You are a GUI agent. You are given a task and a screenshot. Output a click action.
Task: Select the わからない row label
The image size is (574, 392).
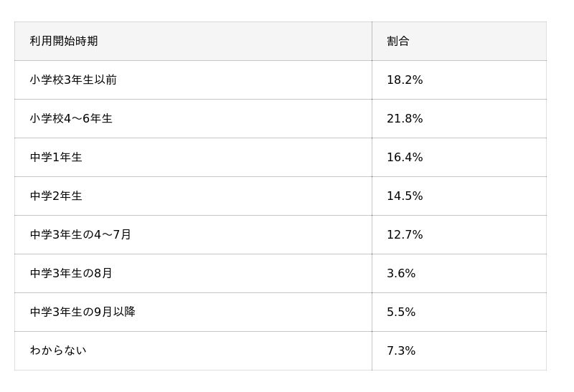[x=58, y=351]
